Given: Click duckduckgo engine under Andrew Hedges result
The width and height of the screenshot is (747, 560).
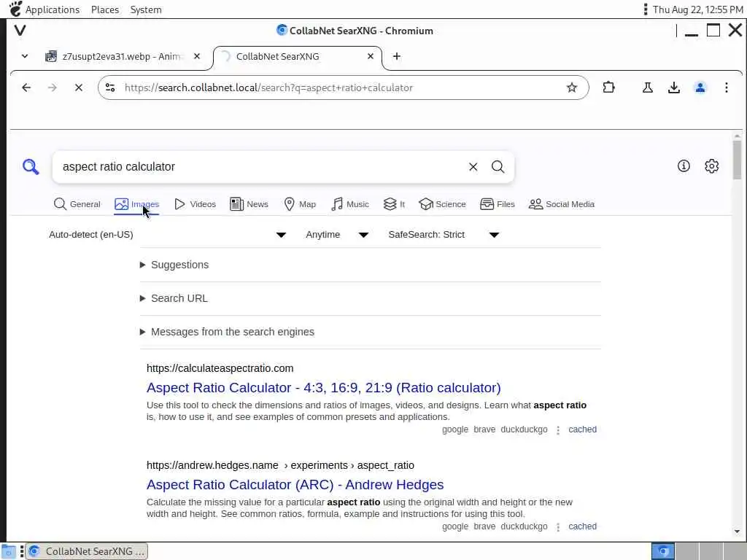Looking at the screenshot, I should click(524, 526).
